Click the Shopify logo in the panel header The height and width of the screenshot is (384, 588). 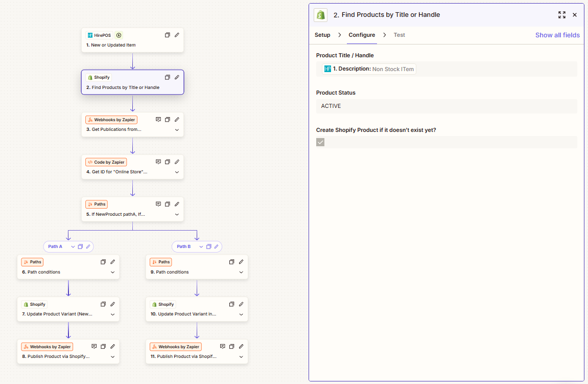[x=321, y=15]
